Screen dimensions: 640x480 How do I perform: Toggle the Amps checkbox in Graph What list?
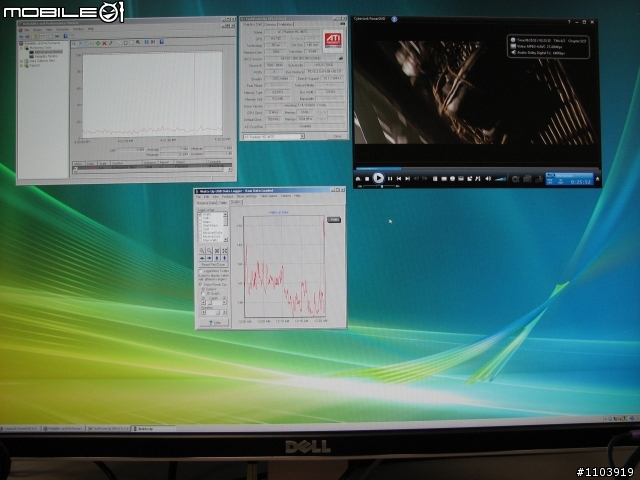pos(200,222)
